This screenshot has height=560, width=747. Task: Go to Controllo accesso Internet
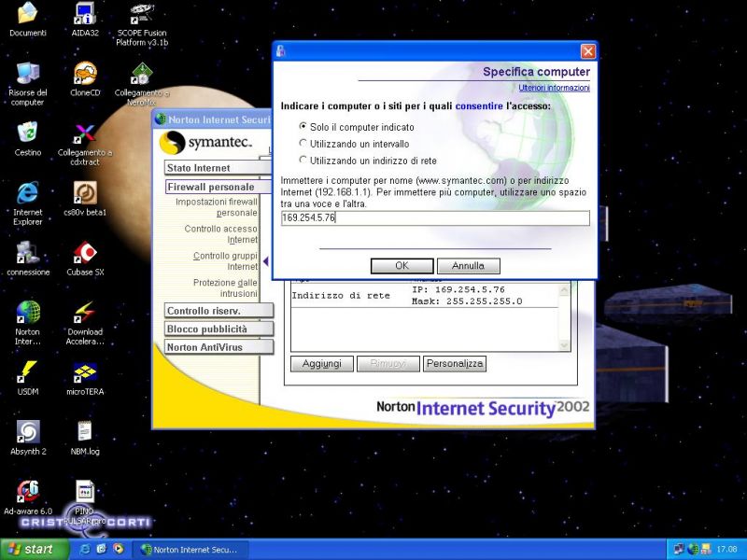[221, 234]
